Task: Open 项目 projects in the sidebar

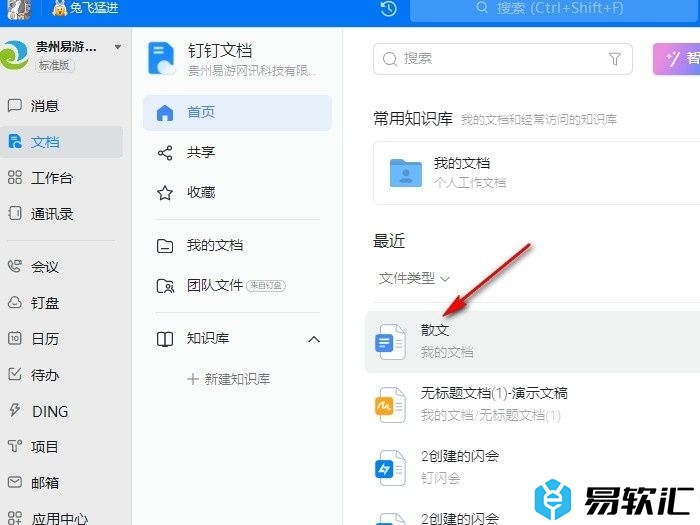Action: 45,446
